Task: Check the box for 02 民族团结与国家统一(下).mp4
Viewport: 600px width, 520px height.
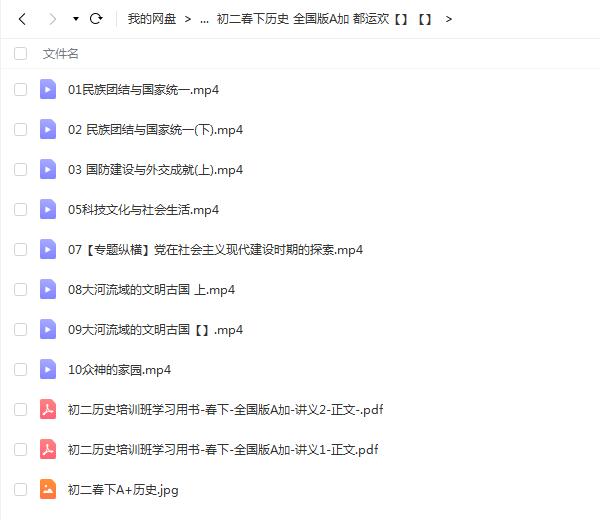Action: click(20, 129)
